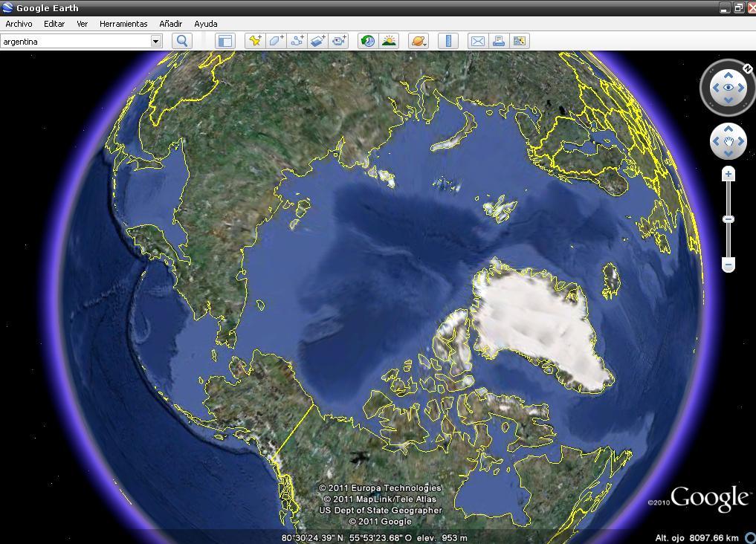Viewport: 756px width, 544px height.
Task: Move down using hand joystick arrow
Action: pyautogui.click(x=728, y=153)
